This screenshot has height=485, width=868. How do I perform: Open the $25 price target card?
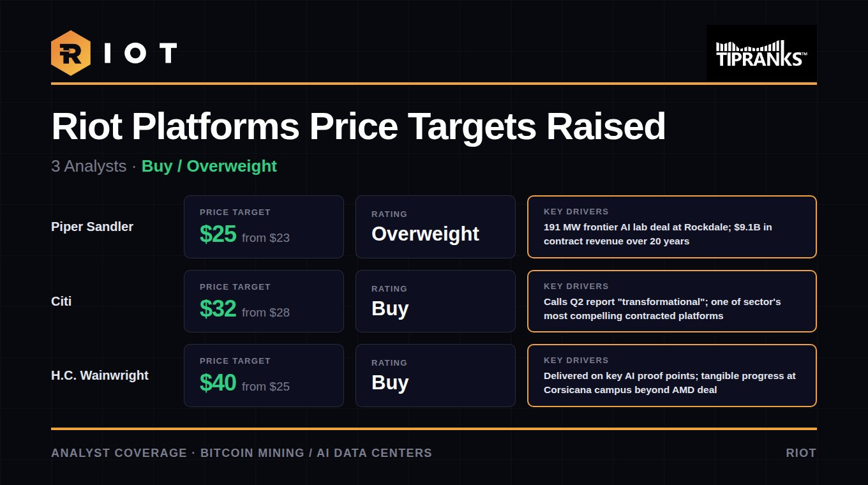pos(264,227)
